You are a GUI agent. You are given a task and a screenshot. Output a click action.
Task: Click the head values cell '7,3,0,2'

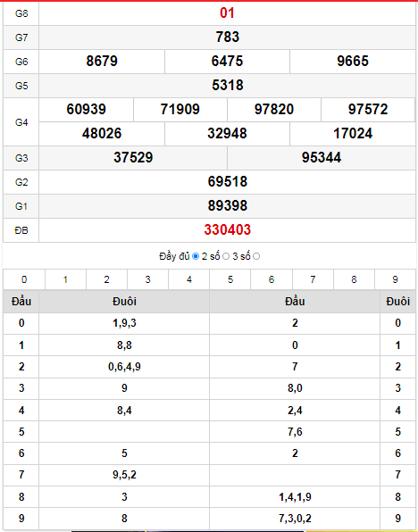tap(295, 519)
